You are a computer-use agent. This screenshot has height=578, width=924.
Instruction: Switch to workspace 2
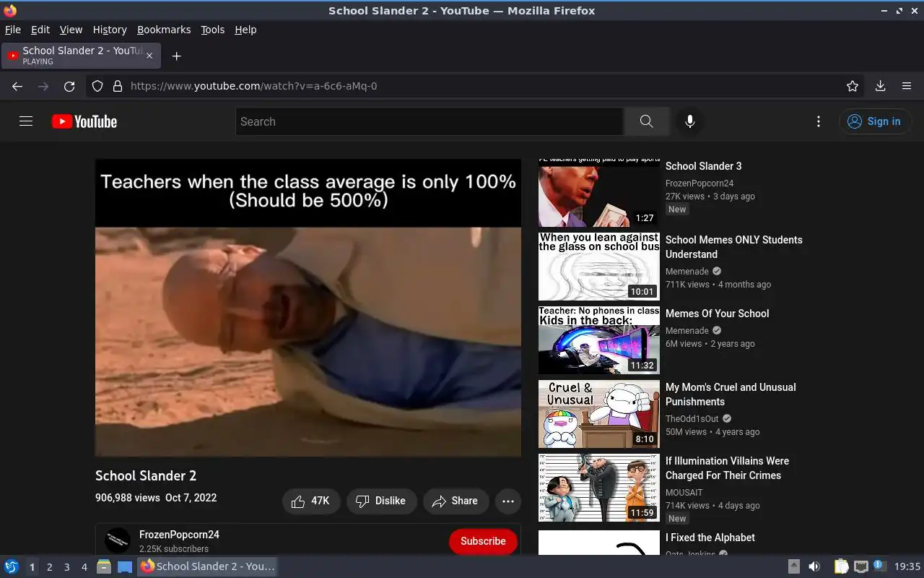click(x=49, y=567)
